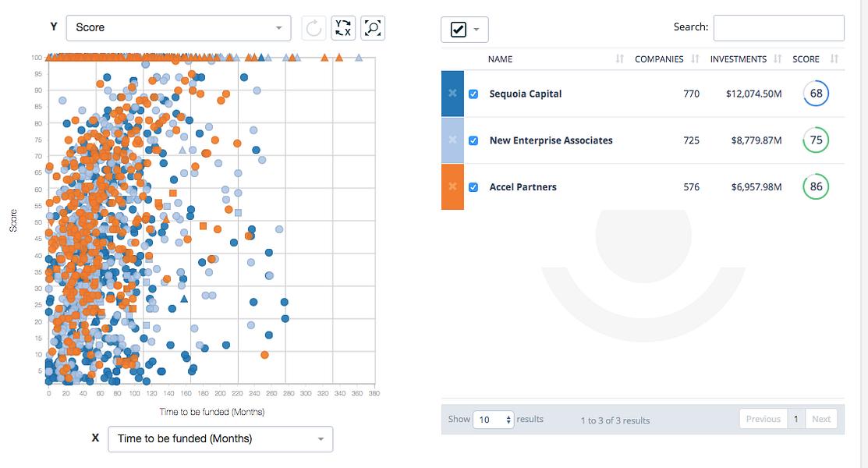The image size is (868, 468).
Task: Go to the Previous results page
Action: [763, 420]
